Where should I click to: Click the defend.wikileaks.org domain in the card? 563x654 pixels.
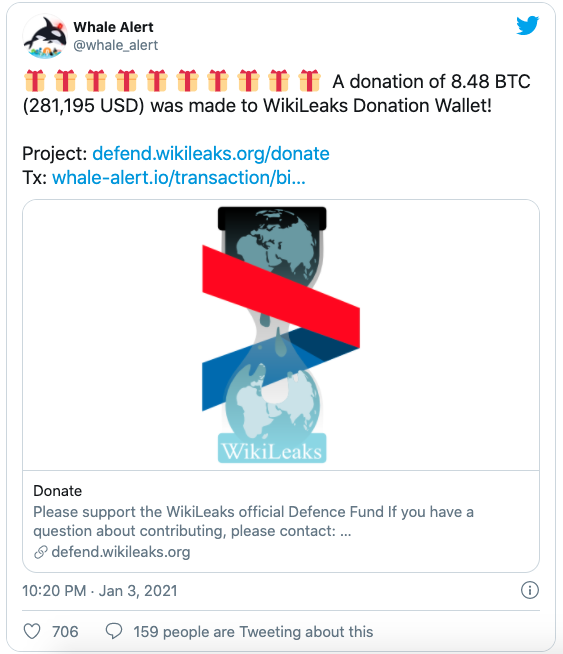[121, 552]
